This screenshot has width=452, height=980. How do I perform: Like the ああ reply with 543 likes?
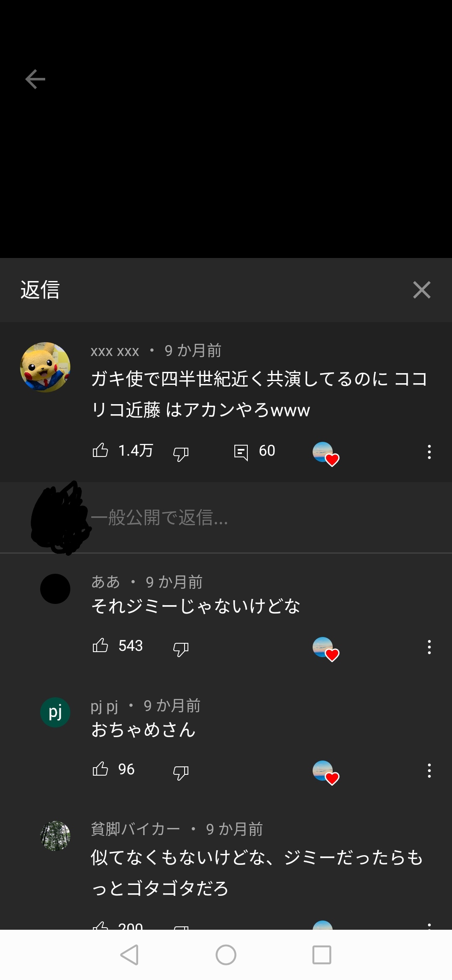click(x=100, y=645)
